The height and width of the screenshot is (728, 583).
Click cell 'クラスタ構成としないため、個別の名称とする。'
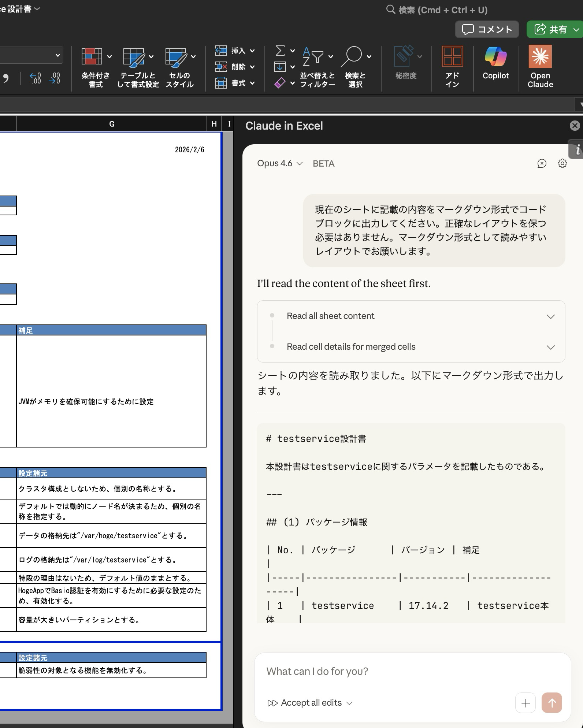tap(111, 489)
